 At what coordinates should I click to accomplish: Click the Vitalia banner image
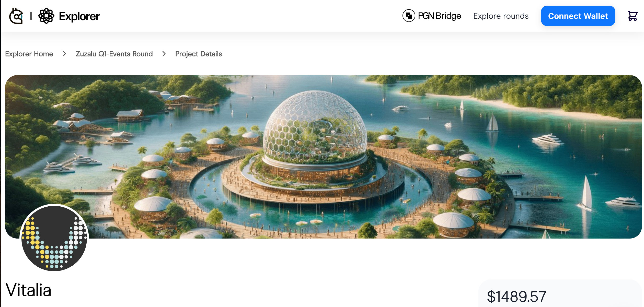coord(323,157)
